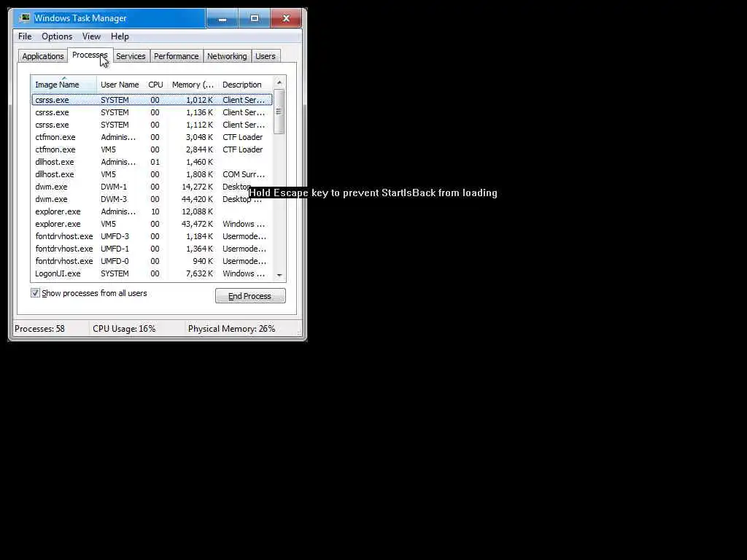Select fontdrvhost.exe process of UMFD-3
Screen dimensions: 747x560
(x=152, y=236)
